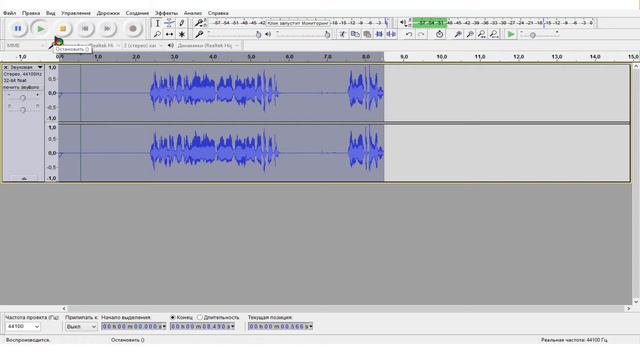
Task: Click the green Play-at-speed button
Action: [x=511, y=34]
